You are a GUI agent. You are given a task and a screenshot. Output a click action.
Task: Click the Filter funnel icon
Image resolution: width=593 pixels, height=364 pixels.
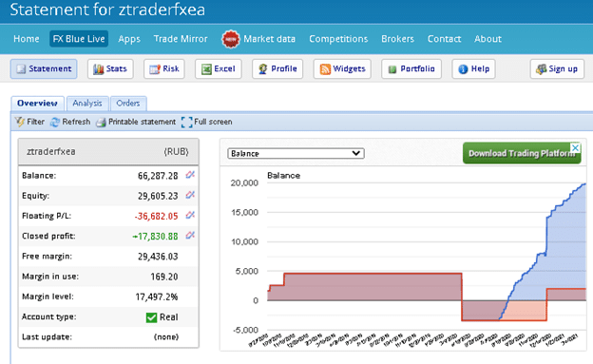[x=20, y=122]
